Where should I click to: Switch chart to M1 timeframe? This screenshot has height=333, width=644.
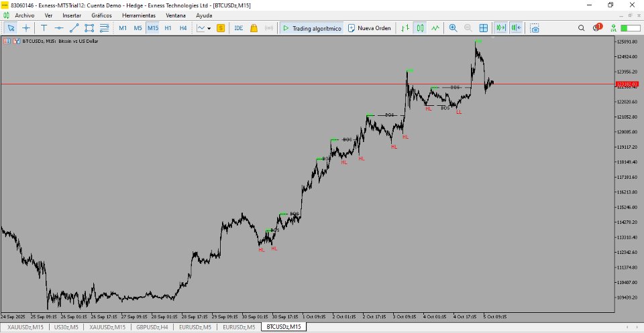coord(123,28)
